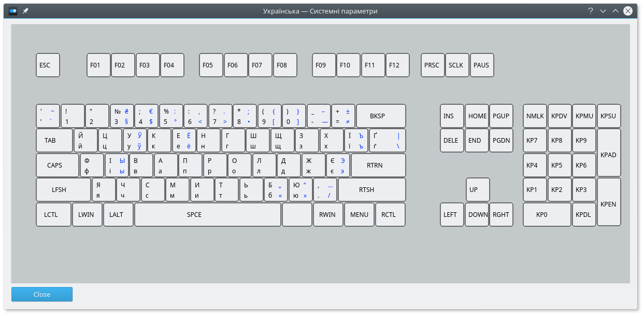The height and width of the screenshot is (316, 644).
Task: Click the help question mark icon
Action: 590,10
